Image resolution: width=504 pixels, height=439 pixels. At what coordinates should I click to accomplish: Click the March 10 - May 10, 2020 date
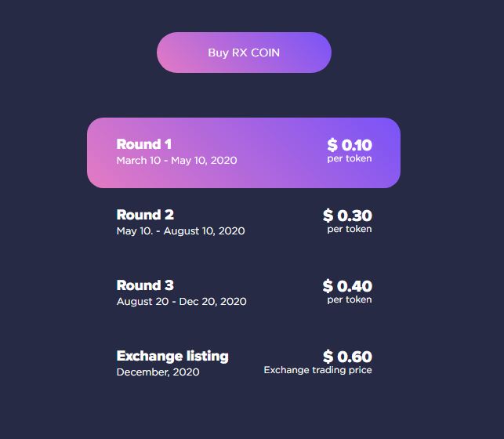176,160
